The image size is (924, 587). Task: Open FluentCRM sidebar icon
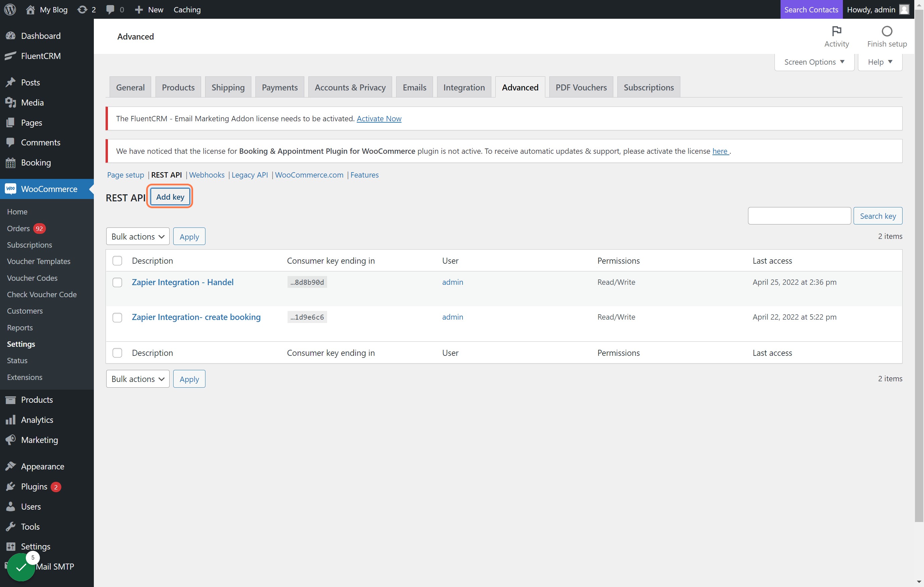(x=11, y=56)
